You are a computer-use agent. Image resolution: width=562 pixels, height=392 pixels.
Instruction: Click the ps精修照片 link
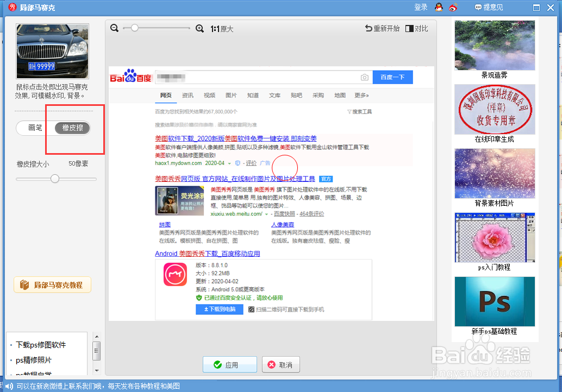click(x=34, y=360)
